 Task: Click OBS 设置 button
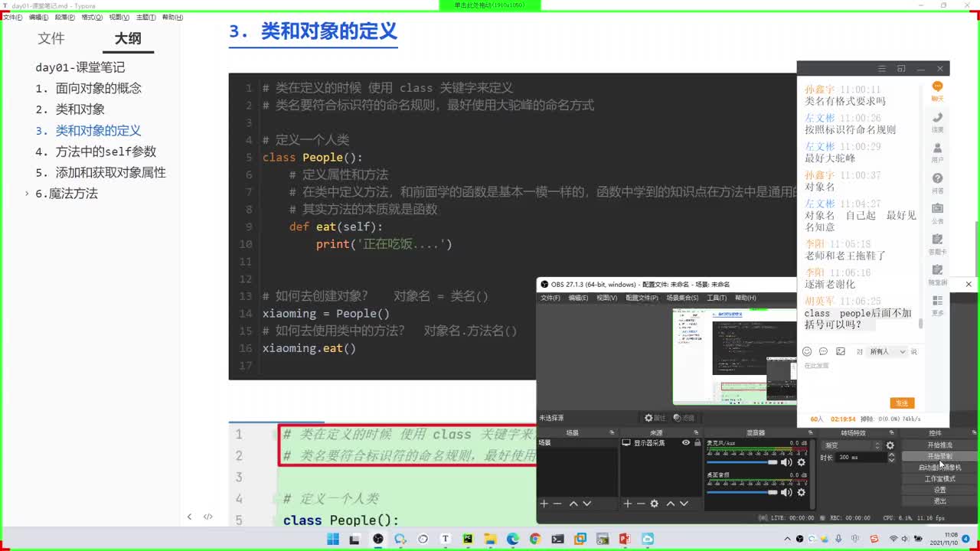(939, 490)
